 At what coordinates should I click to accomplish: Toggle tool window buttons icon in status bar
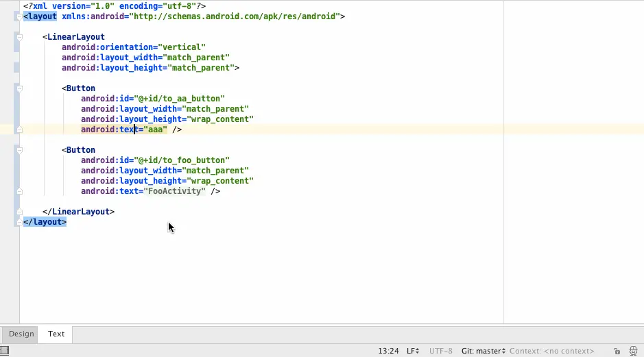5,351
